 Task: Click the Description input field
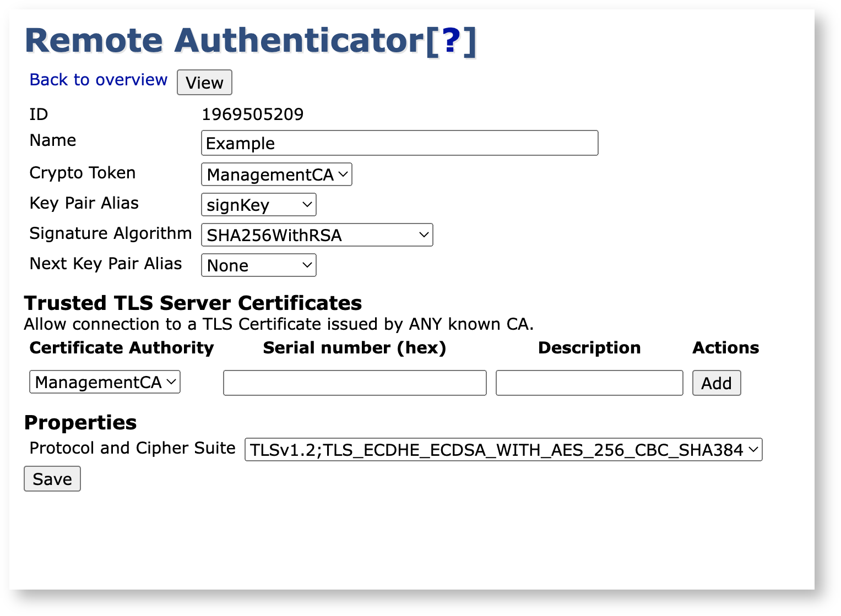pos(589,383)
